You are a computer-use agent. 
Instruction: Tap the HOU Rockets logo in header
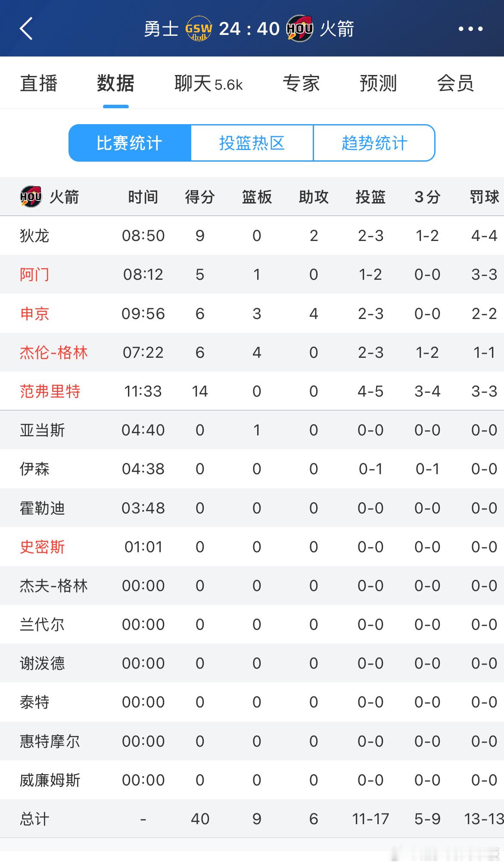[300, 28]
